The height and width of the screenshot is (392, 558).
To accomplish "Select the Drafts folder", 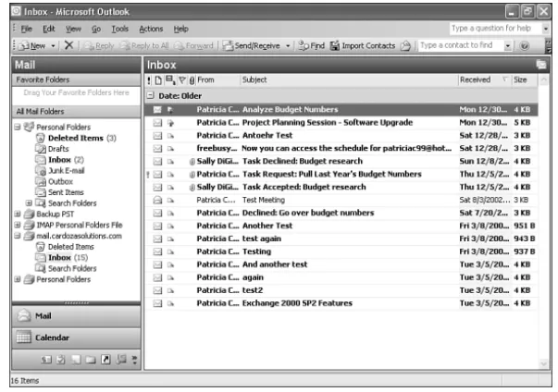I will (x=53, y=149).
